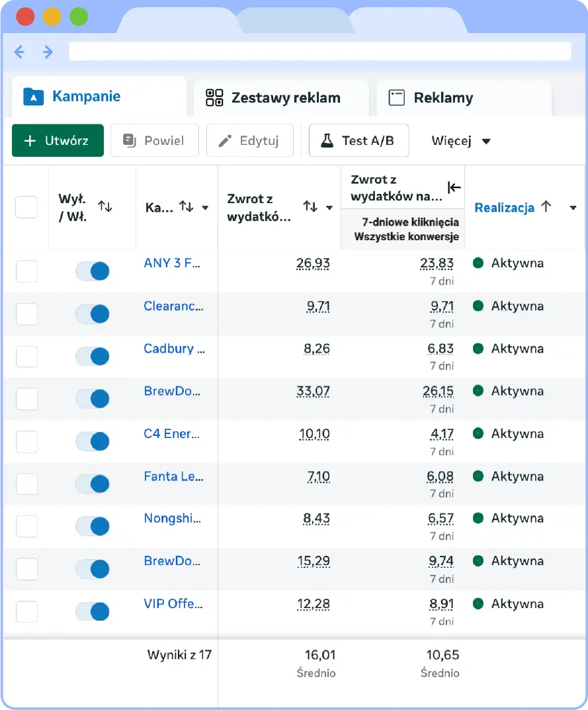Turn off the ANY 3 F... campaign toggle
This screenshot has width=588, height=710.
[92, 271]
